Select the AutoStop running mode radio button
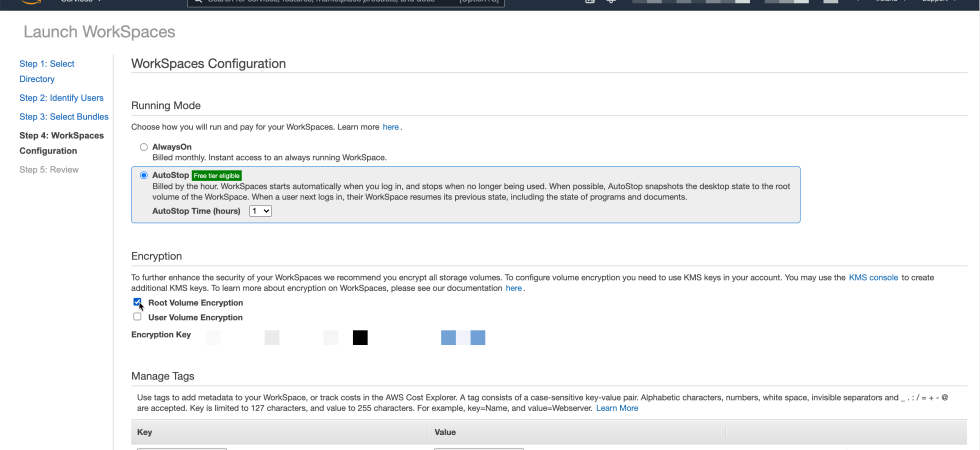Image resolution: width=980 pixels, height=450 pixels. [144, 176]
